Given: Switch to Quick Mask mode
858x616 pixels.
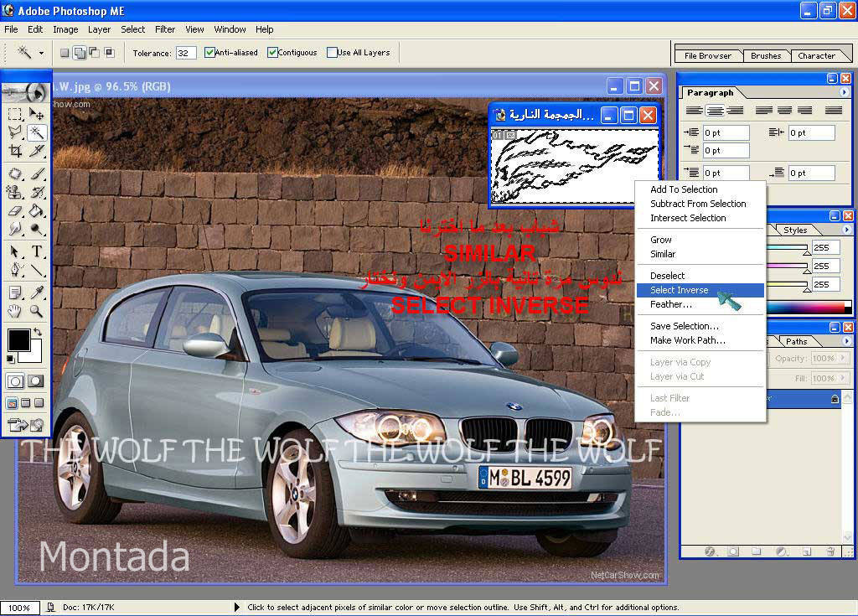Looking at the screenshot, I should (36, 381).
